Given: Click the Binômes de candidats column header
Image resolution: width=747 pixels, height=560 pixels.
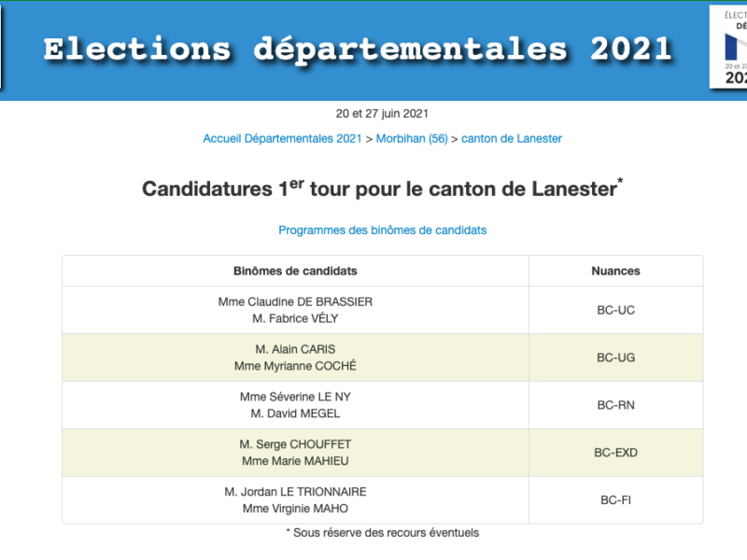Looking at the screenshot, I should (x=295, y=272).
